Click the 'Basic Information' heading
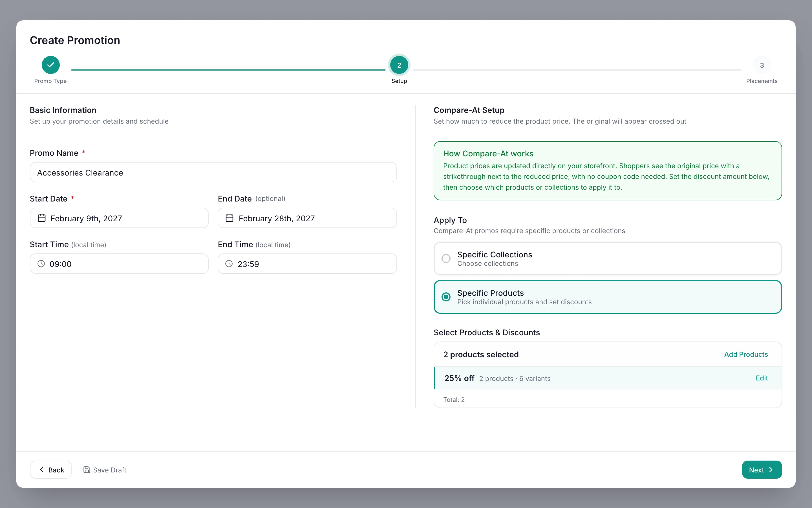The width and height of the screenshot is (812, 508). point(63,110)
